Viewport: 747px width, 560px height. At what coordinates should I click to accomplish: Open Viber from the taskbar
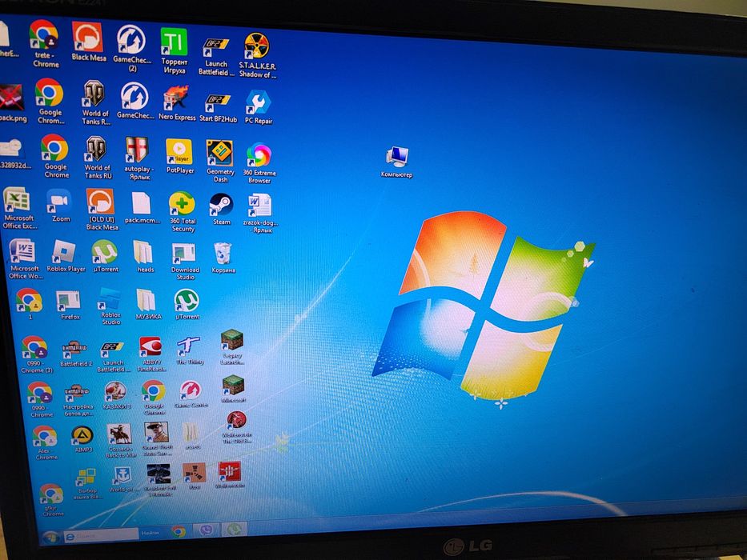(x=206, y=530)
